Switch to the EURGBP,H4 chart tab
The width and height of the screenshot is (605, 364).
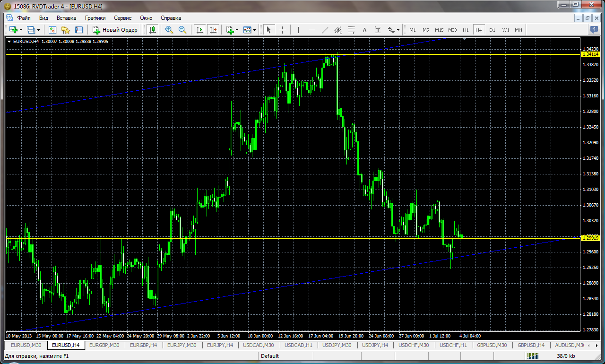144,345
